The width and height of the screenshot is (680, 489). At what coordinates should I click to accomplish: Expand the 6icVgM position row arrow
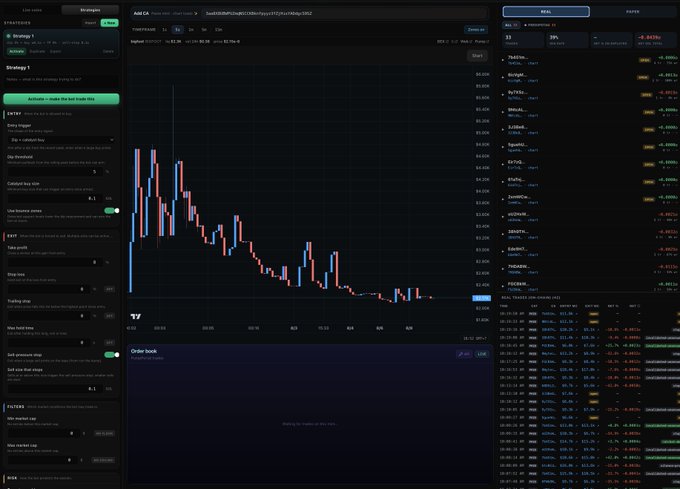coord(503,78)
